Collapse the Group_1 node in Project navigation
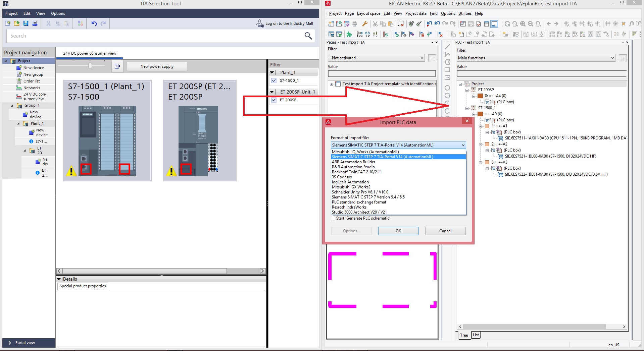The image size is (644, 351). point(12,106)
